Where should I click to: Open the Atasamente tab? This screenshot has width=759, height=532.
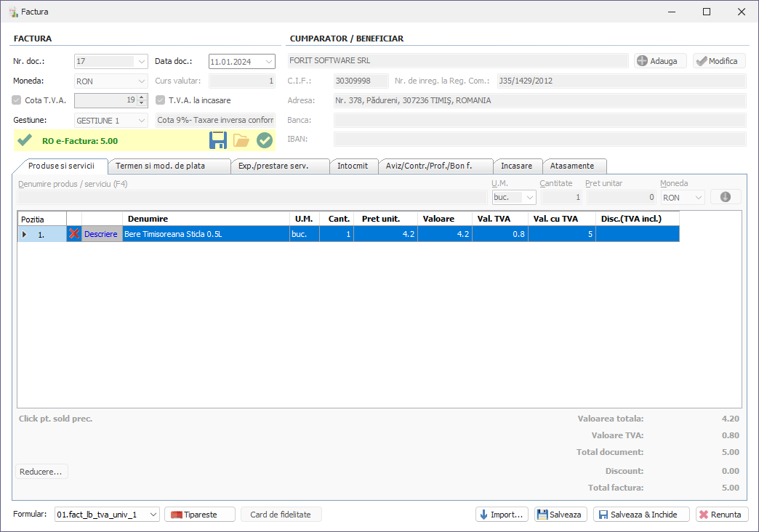pos(574,166)
